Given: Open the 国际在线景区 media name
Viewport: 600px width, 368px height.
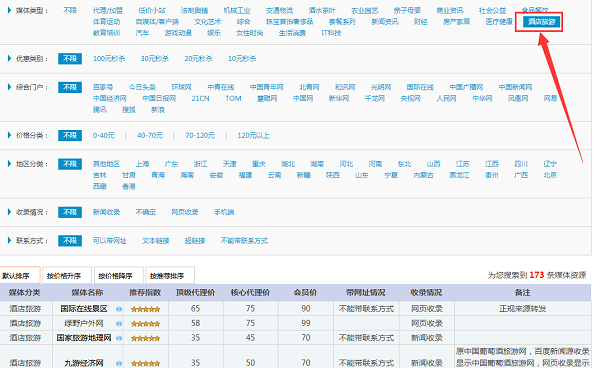Looking at the screenshot, I should tap(84, 309).
